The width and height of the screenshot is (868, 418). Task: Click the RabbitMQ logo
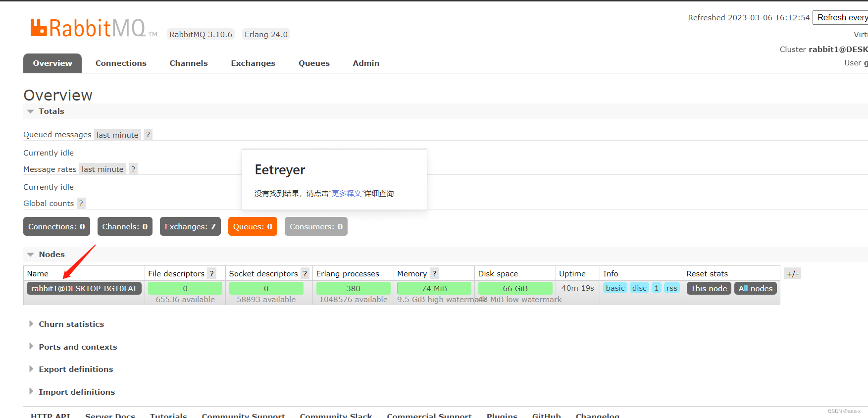(94, 28)
